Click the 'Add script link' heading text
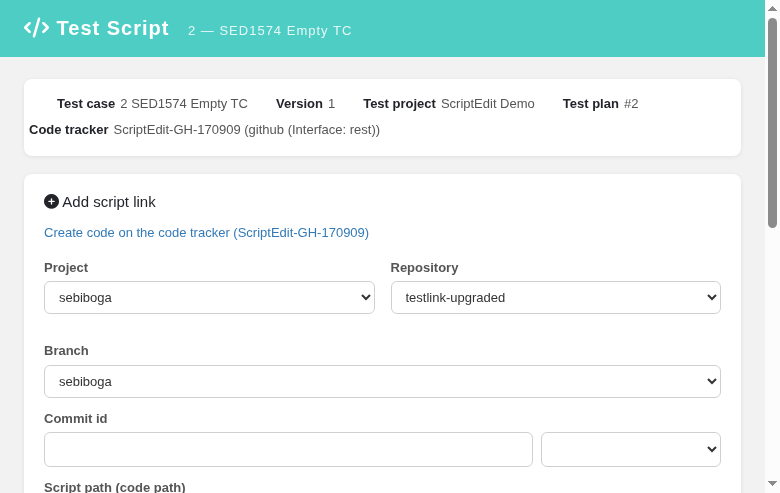 pos(109,202)
